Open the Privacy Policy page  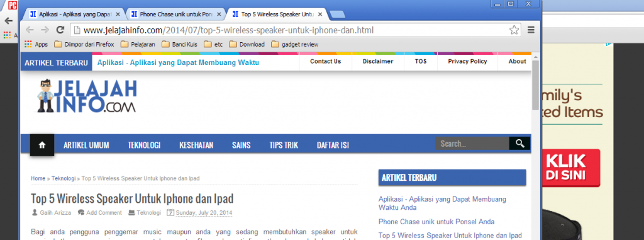point(467,61)
